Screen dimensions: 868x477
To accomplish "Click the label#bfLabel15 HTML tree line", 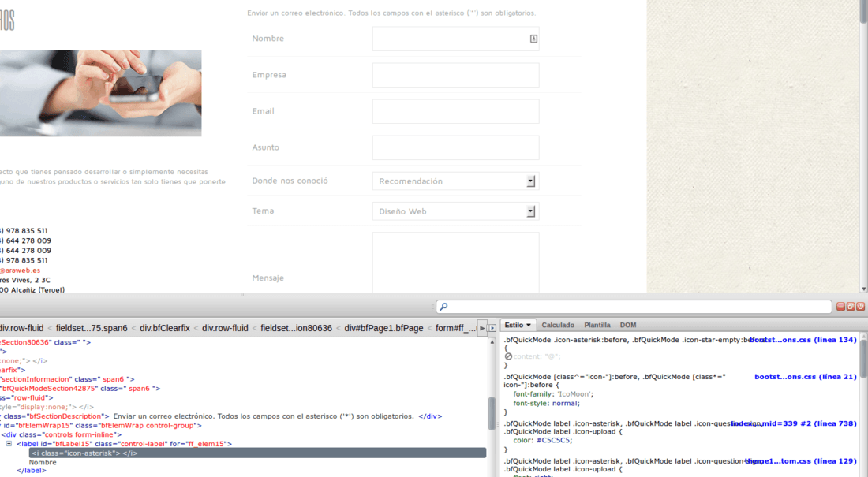I will pos(124,444).
